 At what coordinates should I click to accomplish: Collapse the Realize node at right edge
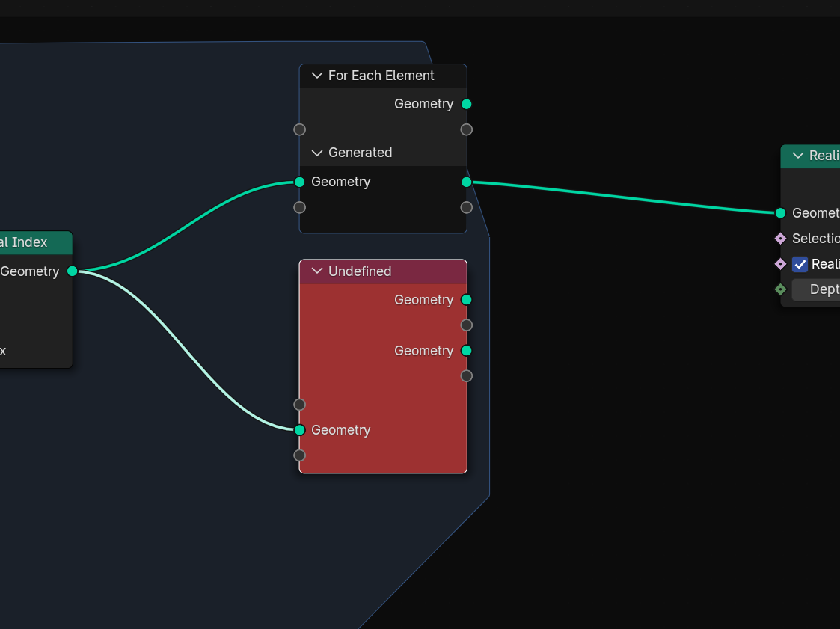click(x=797, y=156)
